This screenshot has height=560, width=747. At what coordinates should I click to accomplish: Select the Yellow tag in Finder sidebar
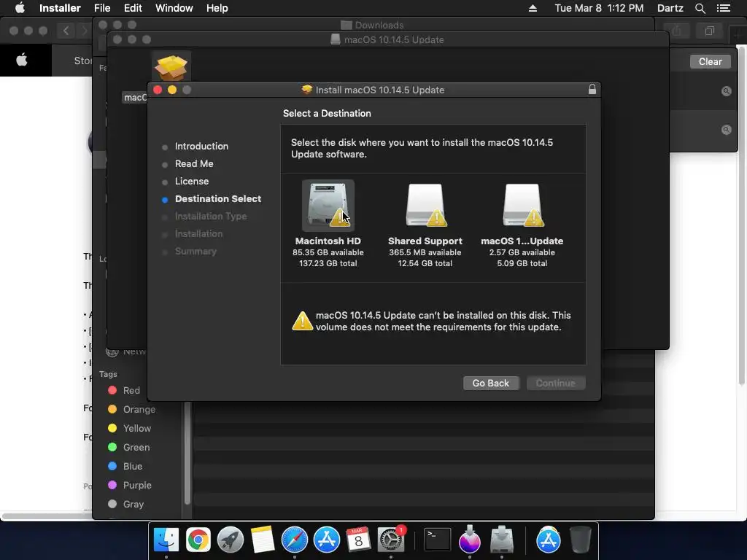click(x=129, y=429)
